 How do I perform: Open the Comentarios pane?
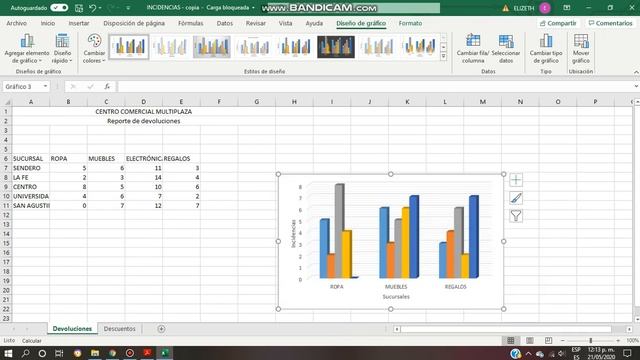(x=610, y=23)
